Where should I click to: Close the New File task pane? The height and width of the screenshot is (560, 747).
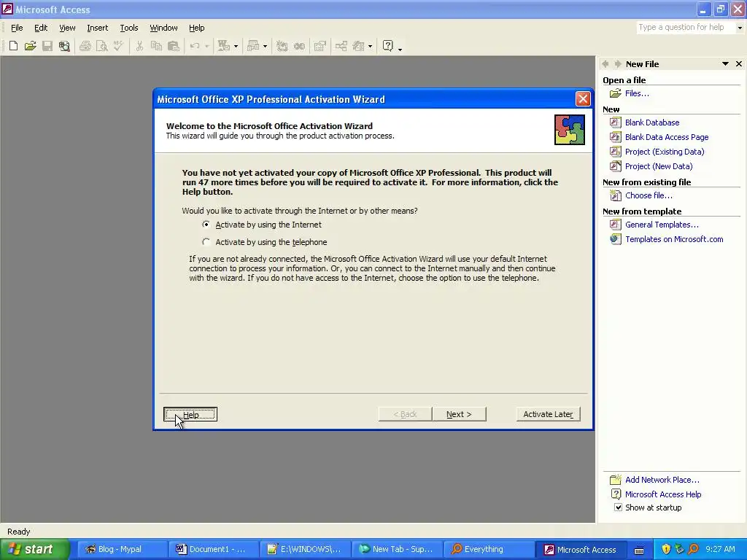[x=739, y=64]
